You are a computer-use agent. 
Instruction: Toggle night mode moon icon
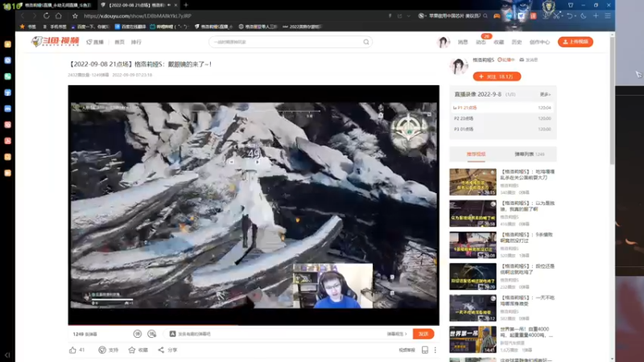[583, 16]
